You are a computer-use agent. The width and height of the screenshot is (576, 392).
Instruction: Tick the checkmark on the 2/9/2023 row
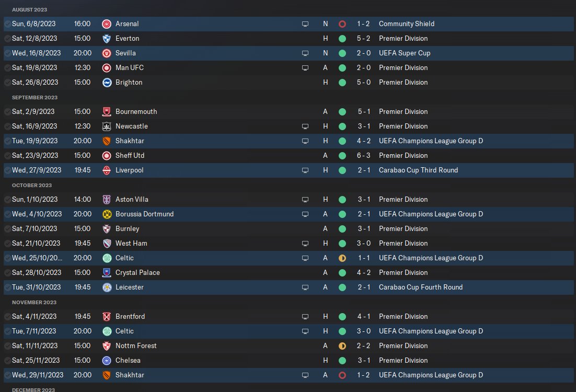[x=7, y=112]
